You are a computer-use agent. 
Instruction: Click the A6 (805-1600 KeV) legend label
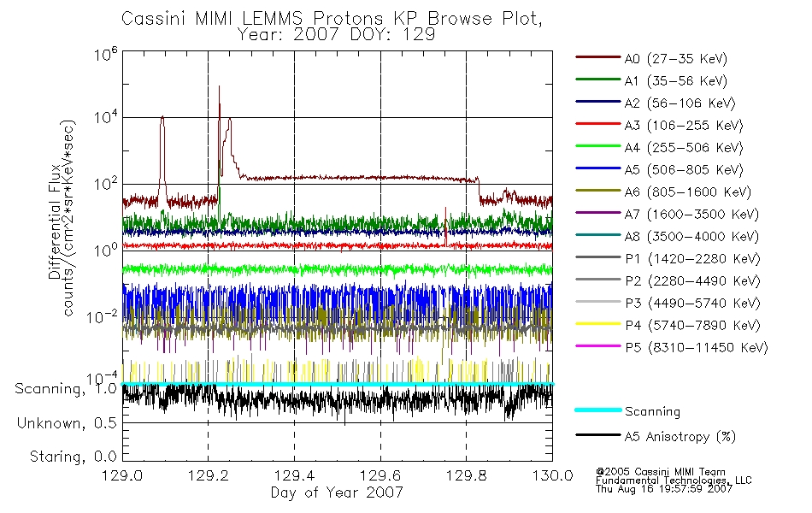tap(688, 192)
